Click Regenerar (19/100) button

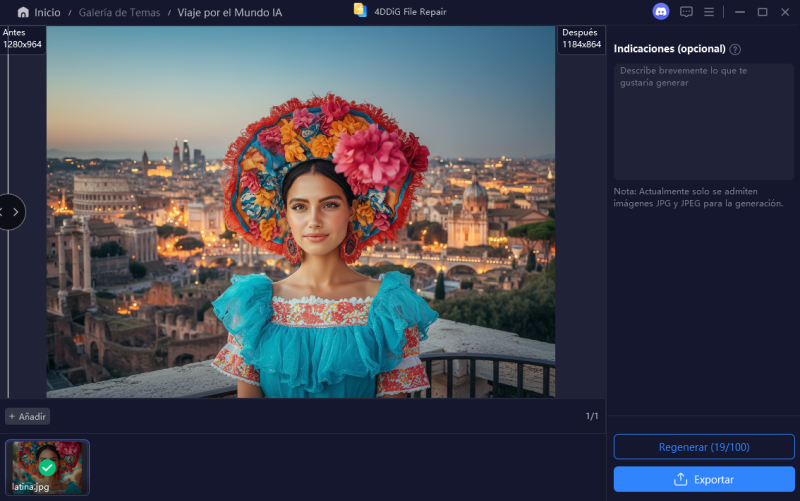[704, 447]
